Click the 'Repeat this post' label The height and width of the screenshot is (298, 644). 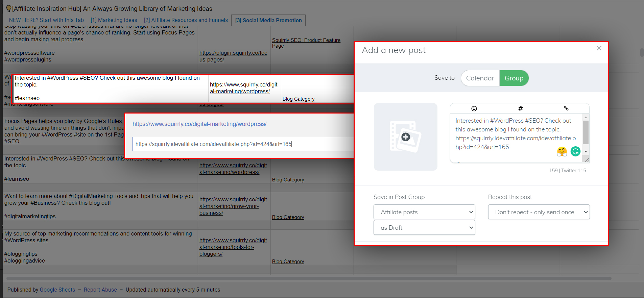tap(510, 197)
